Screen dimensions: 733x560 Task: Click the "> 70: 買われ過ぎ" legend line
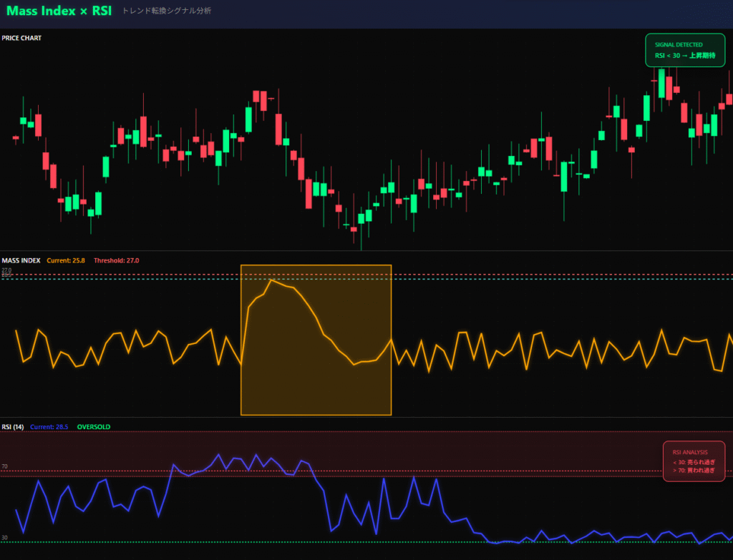[x=694, y=471]
